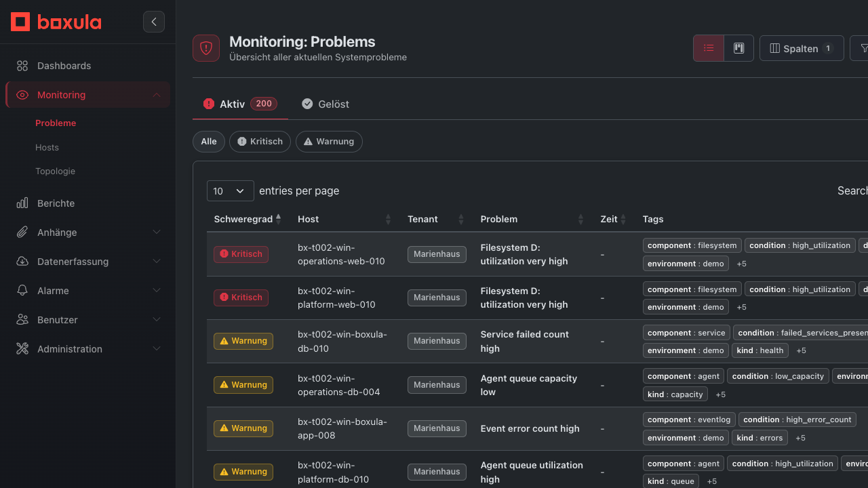Viewport: 868px width, 488px height.
Task: Open the entries per page dropdown
Action: [x=231, y=191]
